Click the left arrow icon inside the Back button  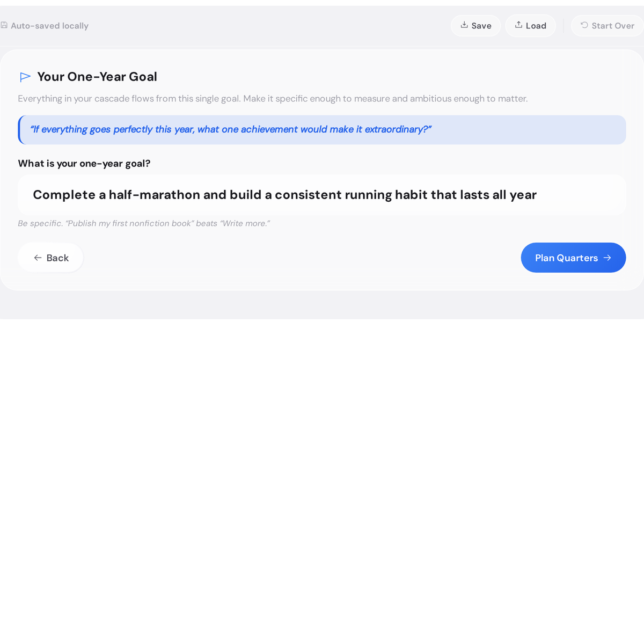tap(36, 258)
